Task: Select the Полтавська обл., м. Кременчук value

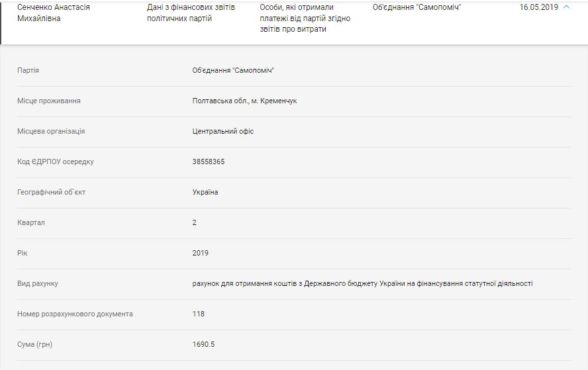Action: coord(244,101)
